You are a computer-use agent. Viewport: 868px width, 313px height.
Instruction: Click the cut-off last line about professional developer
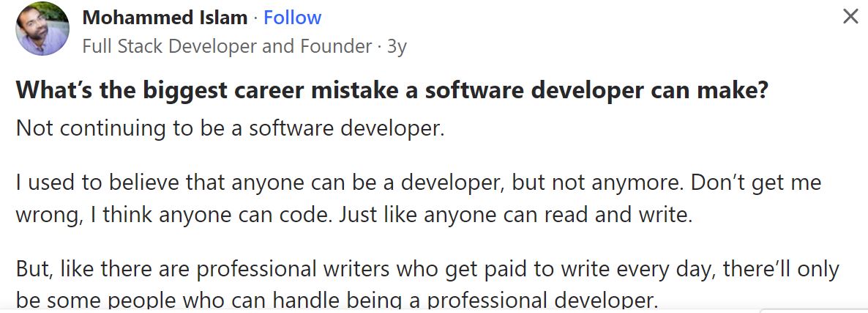pyautogui.click(x=337, y=301)
